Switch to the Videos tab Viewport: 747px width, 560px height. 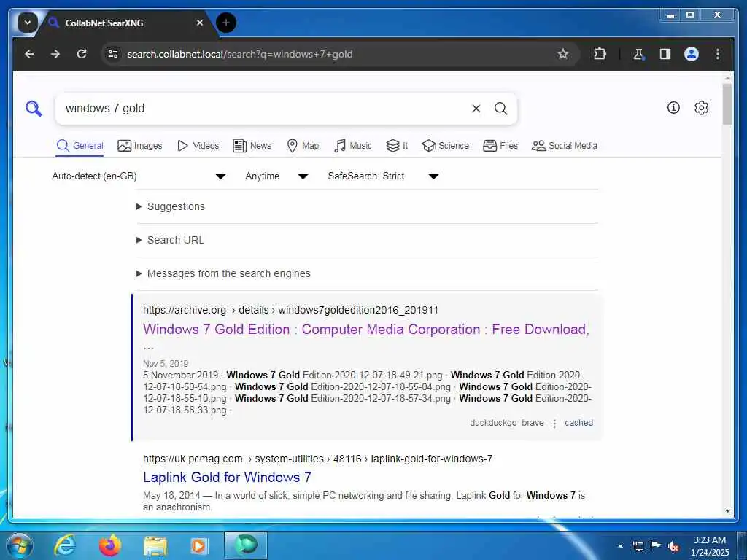[198, 146]
